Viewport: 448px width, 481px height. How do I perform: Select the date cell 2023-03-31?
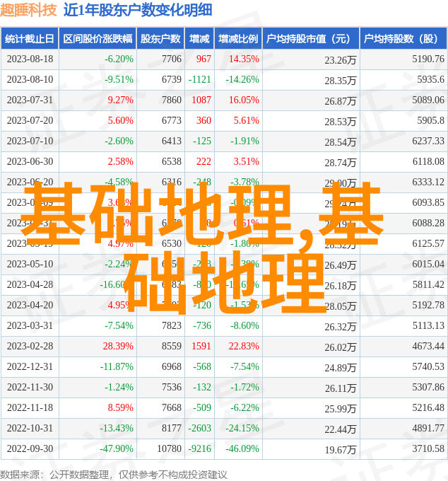(x=30, y=326)
